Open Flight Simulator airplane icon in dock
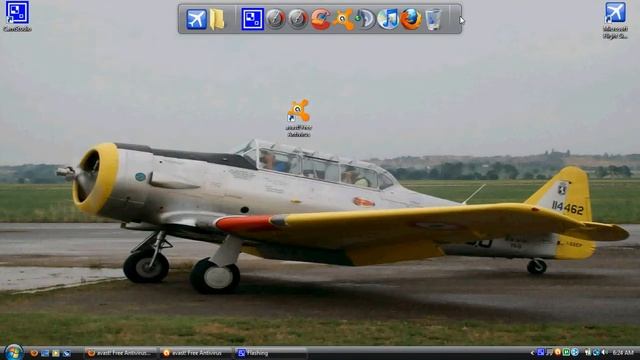The image size is (640, 360). tap(196, 19)
